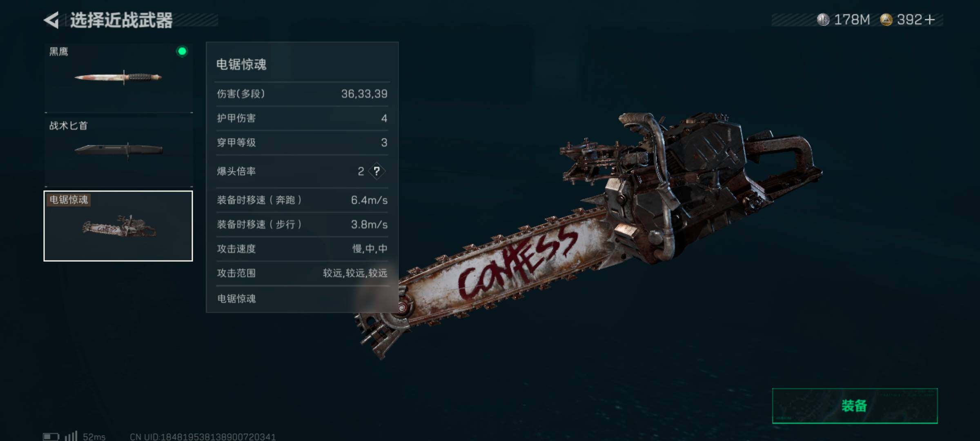This screenshot has width=980, height=441.
Task: Click the large chainsaw 3D preview model
Action: (588, 235)
